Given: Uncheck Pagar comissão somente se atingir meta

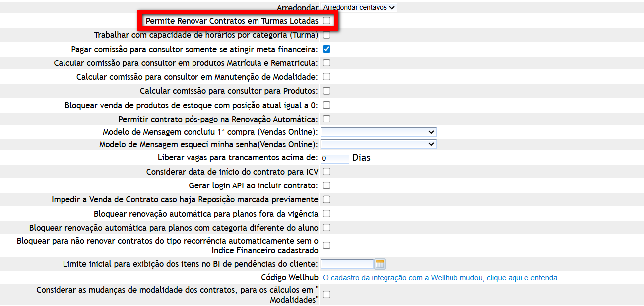Looking at the screenshot, I should (326, 49).
